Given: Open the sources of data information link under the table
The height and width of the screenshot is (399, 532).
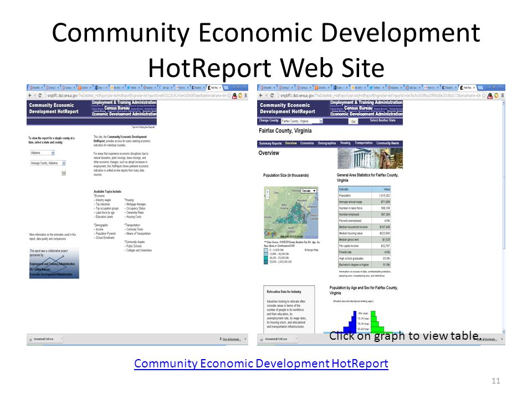Looking at the screenshot, I should pyautogui.click(x=365, y=274).
